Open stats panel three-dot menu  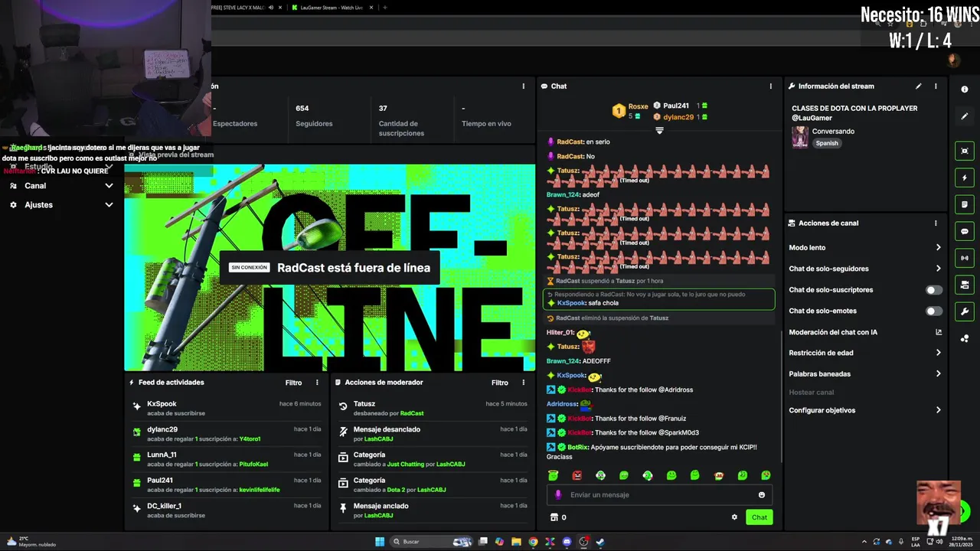523,86
